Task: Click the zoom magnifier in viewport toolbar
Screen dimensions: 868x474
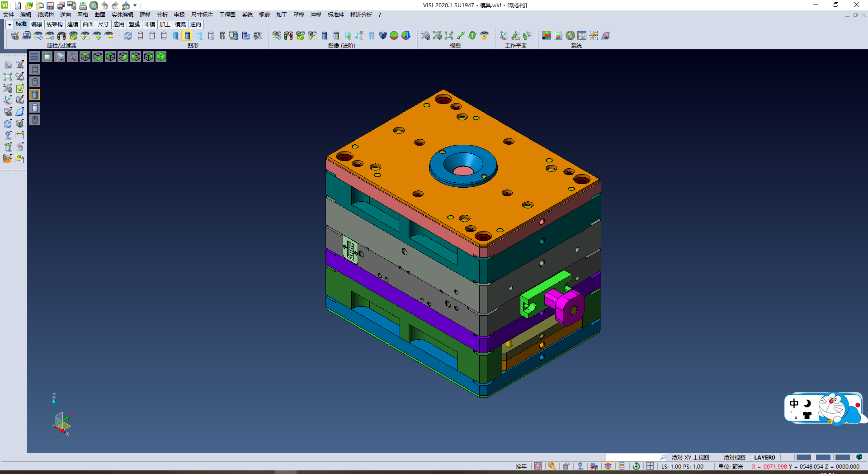Action: 60,57
